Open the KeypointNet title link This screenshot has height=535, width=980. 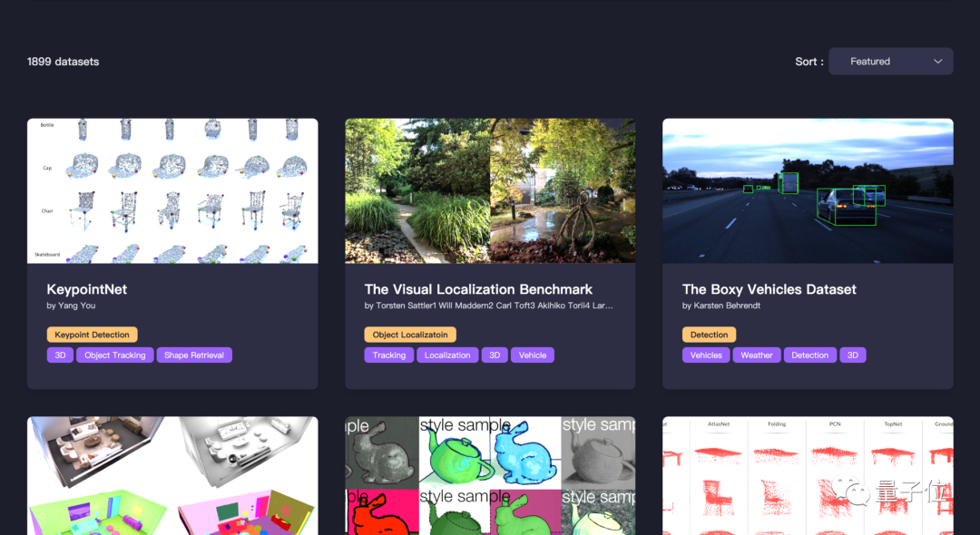(x=87, y=289)
